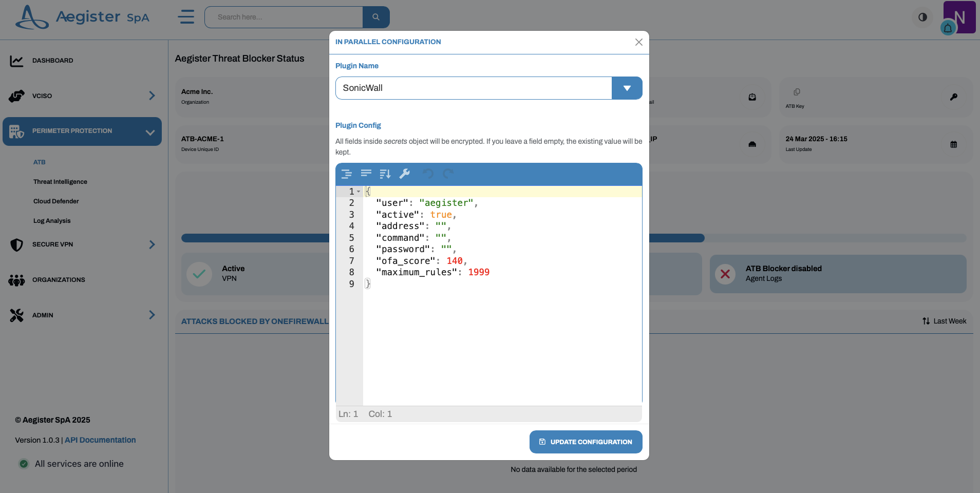This screenshot has height=493, width=980.
Task: Format JSON with the editor format icon
Action: (347, 174)
